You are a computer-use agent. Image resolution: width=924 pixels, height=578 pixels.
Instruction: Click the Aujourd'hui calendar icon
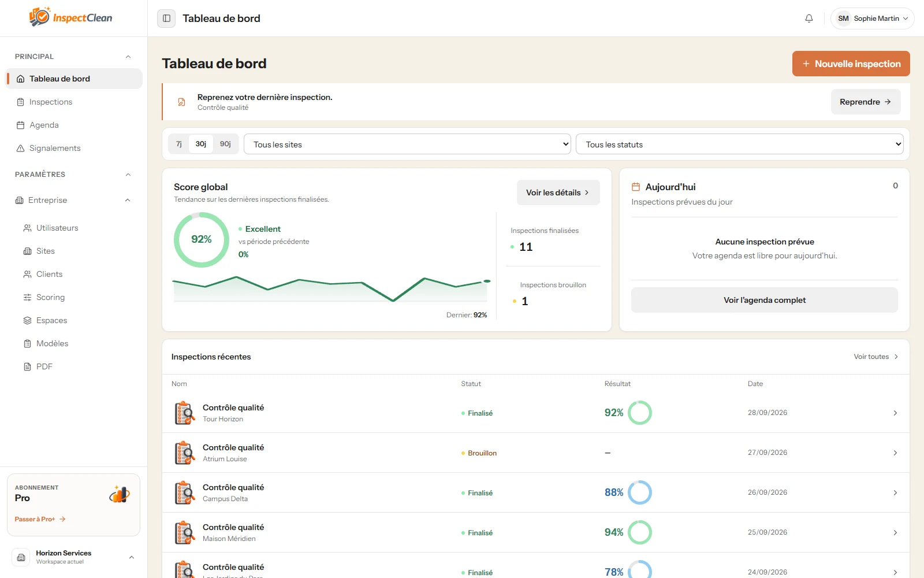point(636,187)
